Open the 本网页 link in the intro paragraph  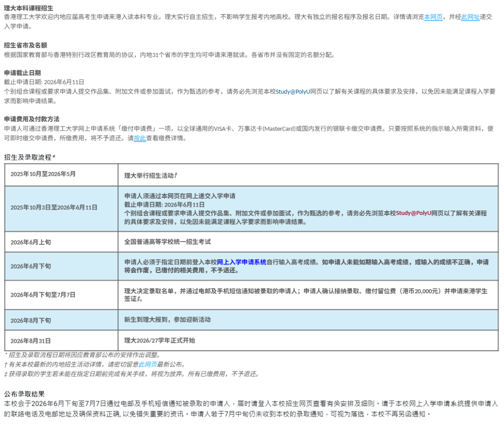point(433,17)
